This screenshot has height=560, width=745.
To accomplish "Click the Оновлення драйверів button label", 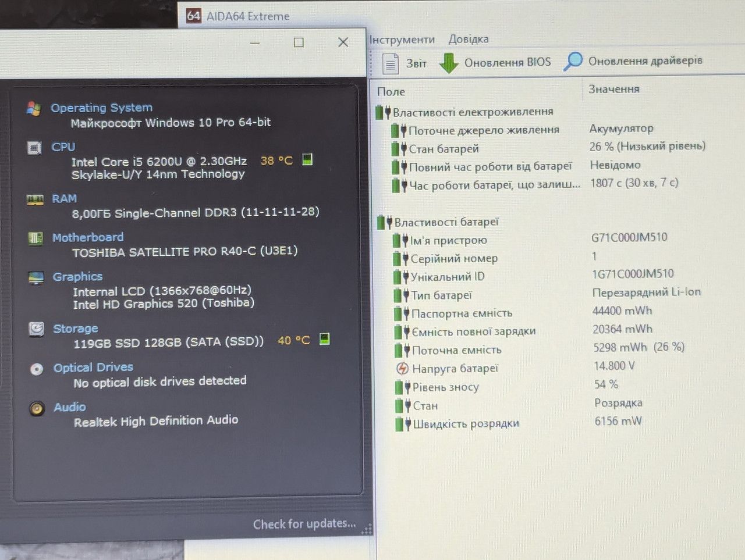I will coord(645,60).
